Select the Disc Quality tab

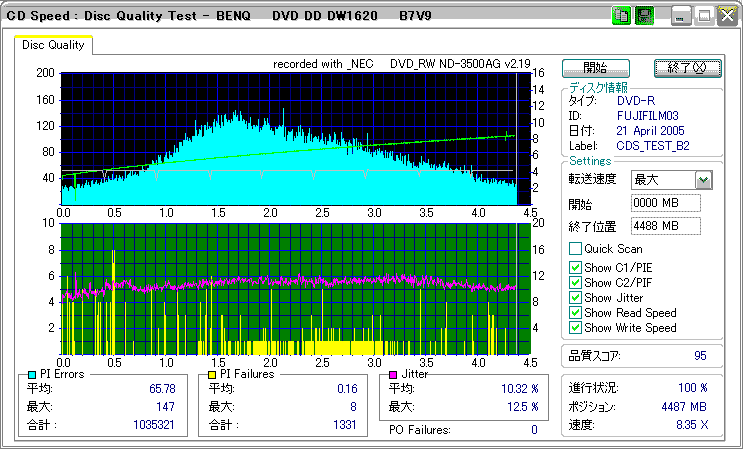coord(53,45)
